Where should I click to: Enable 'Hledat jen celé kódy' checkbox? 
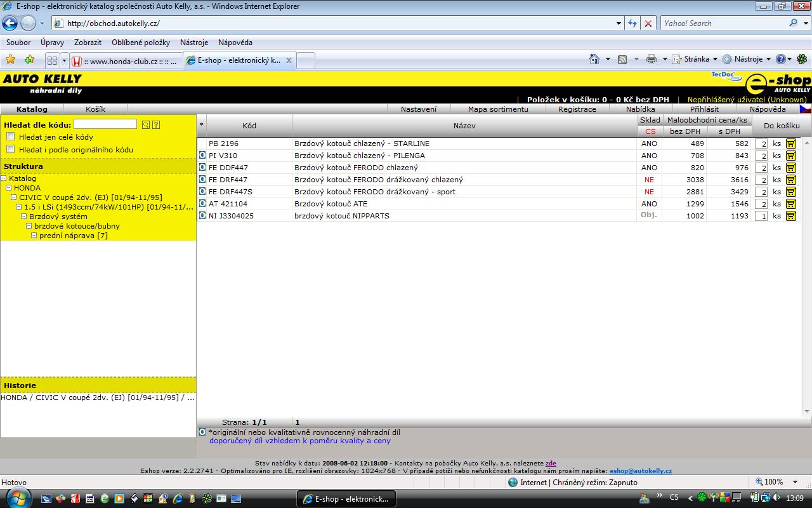pyautogui.click(x=11, y=137)
